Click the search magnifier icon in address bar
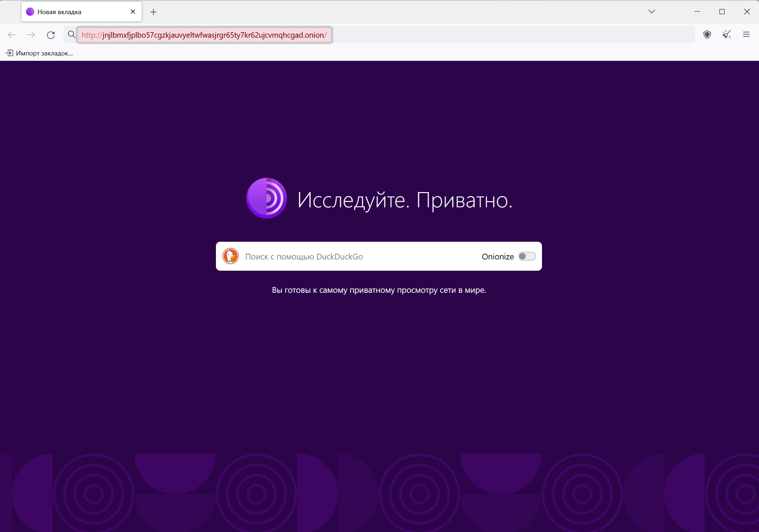The width and height of the screenshot is (759, 532). point(71,34)
